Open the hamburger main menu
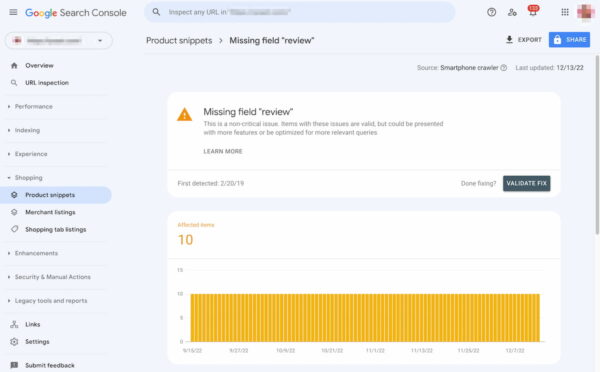The image size is (600, 372). (x=13, y=12)
